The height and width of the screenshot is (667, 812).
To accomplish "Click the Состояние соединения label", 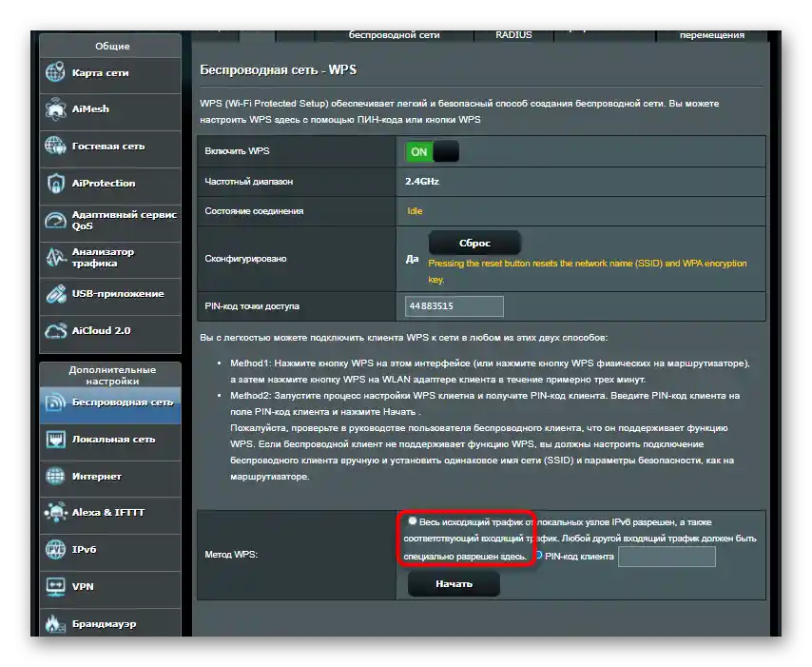I will point(254,211).
